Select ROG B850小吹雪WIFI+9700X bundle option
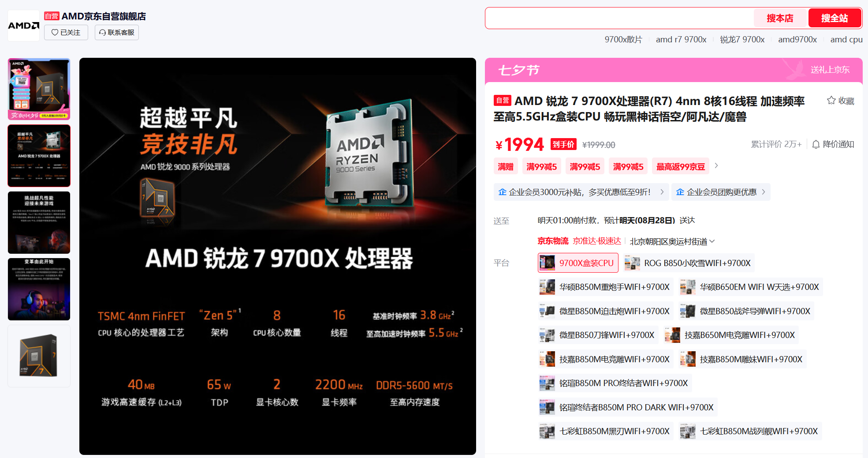This screenshot has height=458, width=868. coord(689,263)
